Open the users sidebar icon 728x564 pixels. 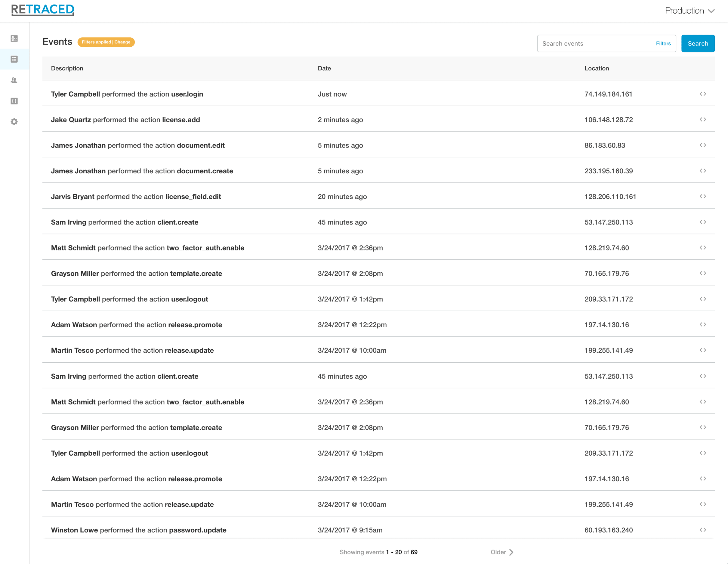[x=14, y=80]
